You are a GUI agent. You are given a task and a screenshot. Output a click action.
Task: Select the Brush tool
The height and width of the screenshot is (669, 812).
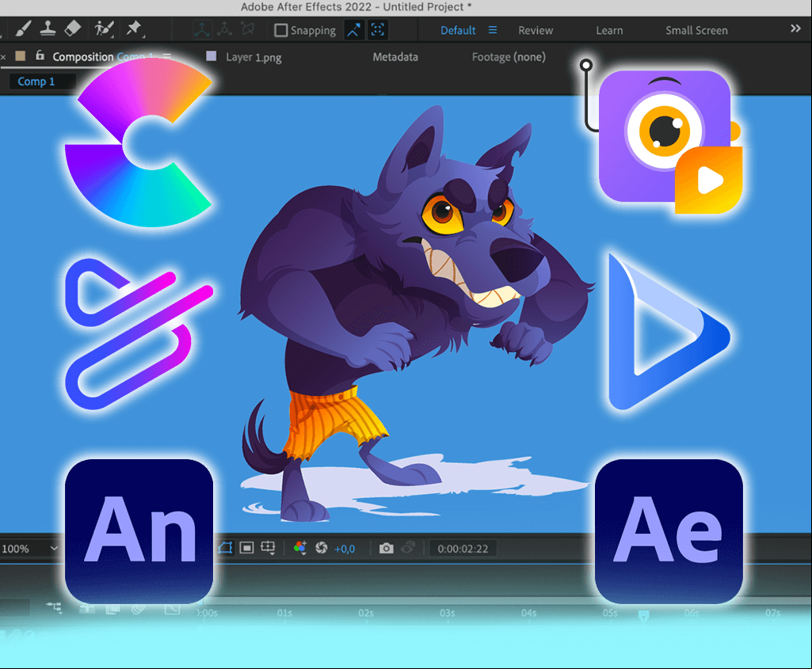(x=23, y=29)
